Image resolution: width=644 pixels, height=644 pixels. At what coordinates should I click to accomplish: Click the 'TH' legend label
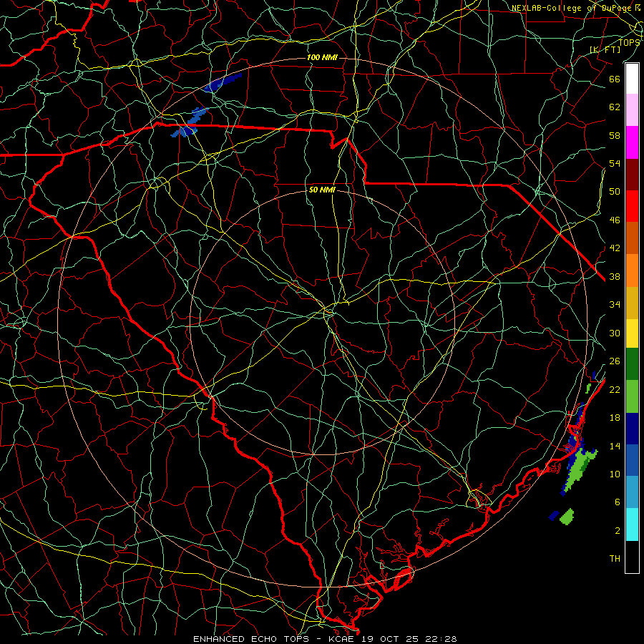tap(615, 558)
